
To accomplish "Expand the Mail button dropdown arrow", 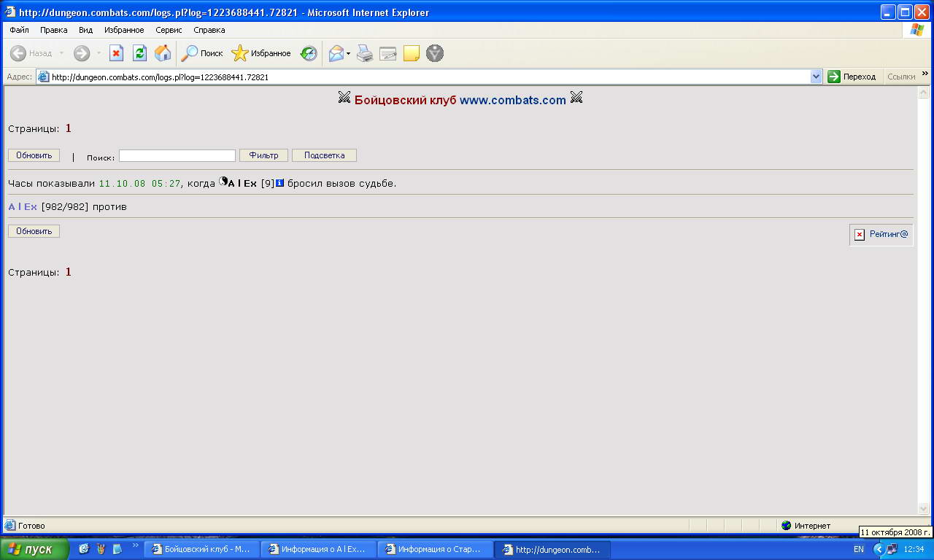I will coord(349,53).
